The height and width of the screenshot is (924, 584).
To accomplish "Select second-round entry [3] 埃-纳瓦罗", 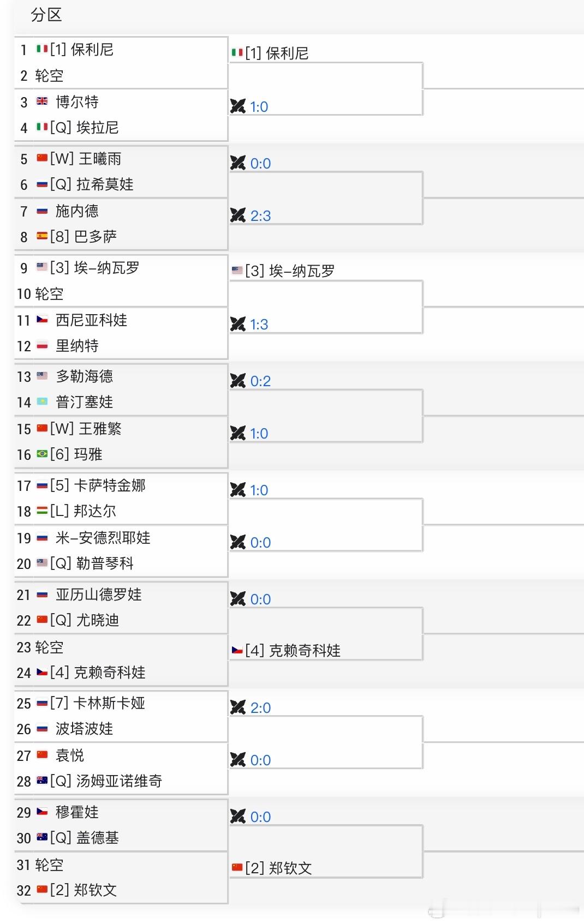I will pyautogui.click(x=290, y=271).
